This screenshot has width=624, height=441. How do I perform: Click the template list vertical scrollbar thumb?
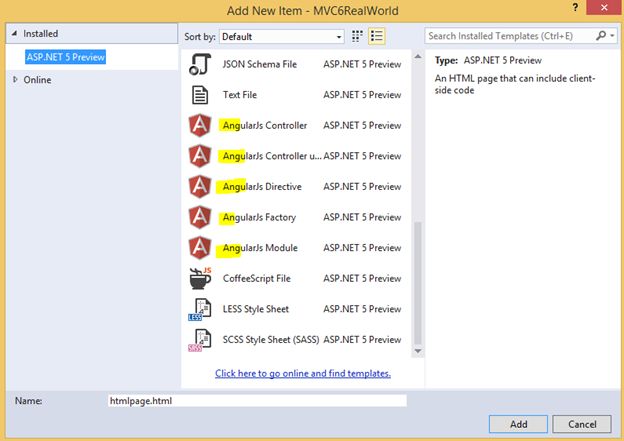point(417,283)
